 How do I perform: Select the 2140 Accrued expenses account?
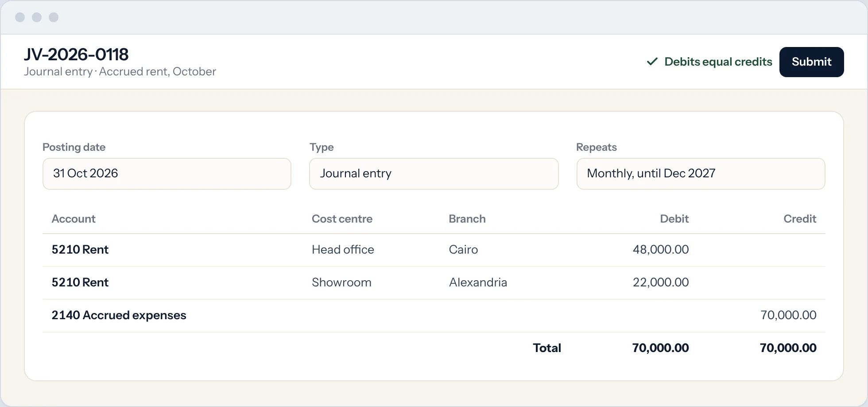(119, 315)
